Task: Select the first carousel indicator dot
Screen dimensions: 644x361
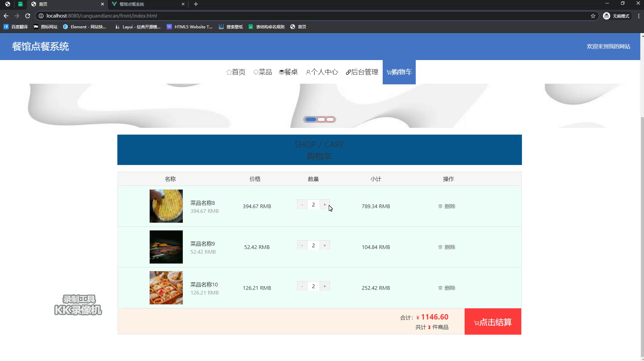Action: [x=311, y=119]
